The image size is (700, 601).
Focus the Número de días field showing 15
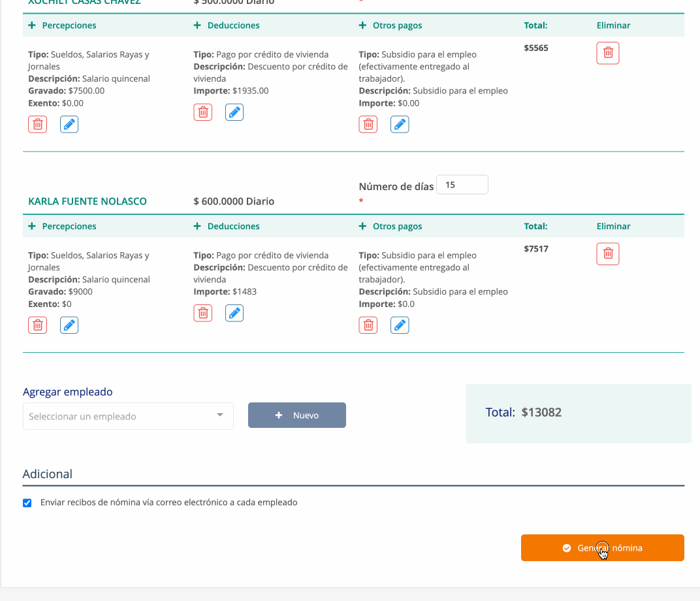(x=462, y=185)
